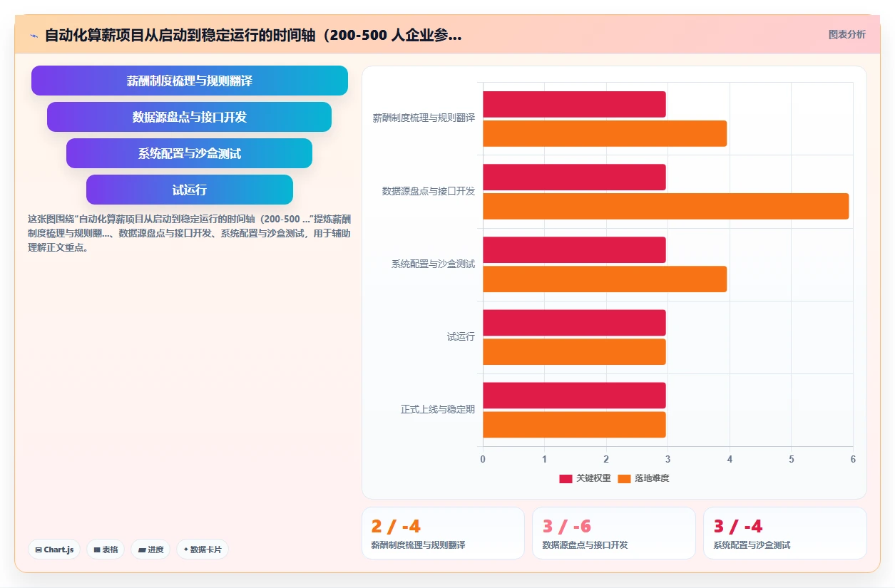Click the red bar for 系统配置与沙盒测试

(574, 250)
